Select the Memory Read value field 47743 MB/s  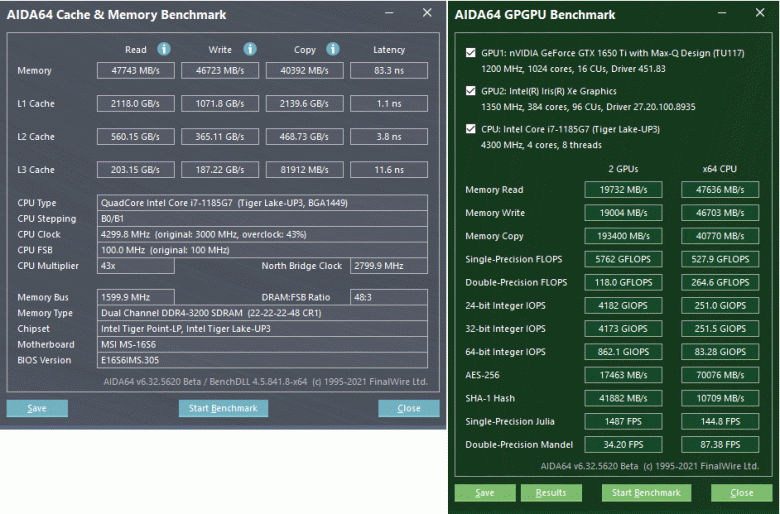click(135, 71)
